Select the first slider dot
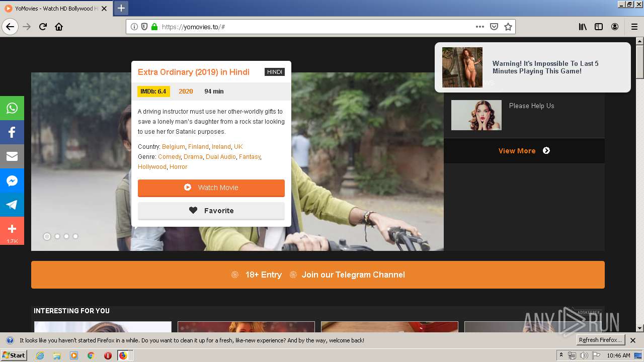Screen dimensions: 644x362 click(47, 236)
